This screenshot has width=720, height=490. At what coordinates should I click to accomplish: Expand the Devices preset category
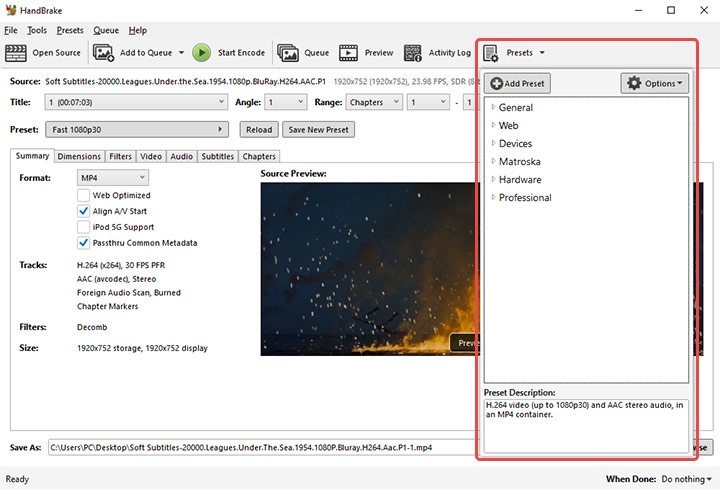point(493,143)
